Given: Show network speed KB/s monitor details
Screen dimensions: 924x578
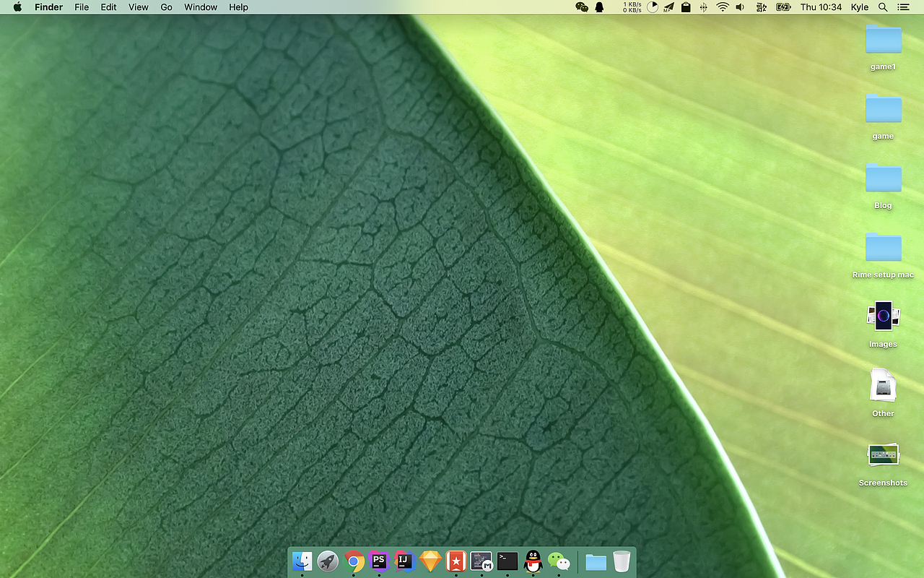Looking at the screenshot, I should tap(632, 7).
